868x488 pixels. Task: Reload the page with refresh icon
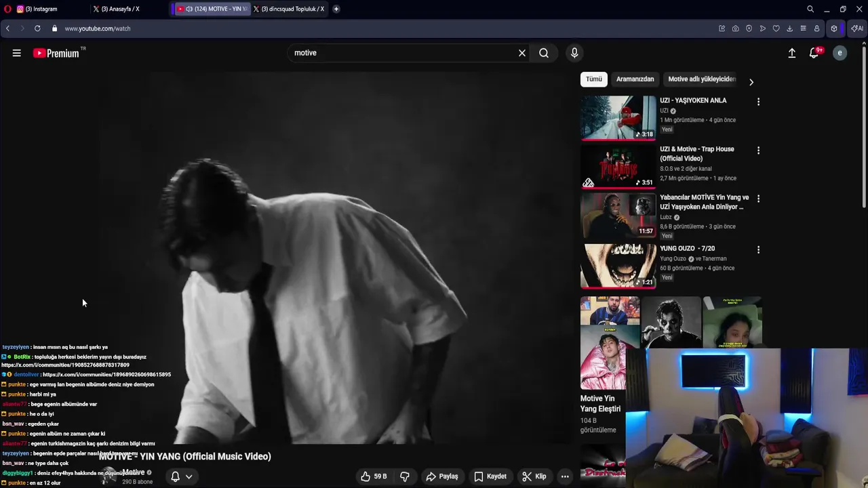pos(37,28)
